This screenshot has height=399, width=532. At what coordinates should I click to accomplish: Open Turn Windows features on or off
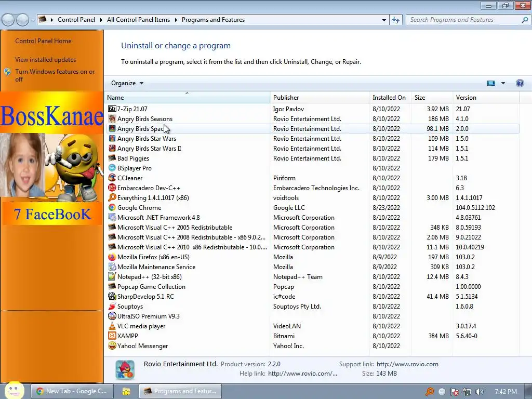point(54,75)
